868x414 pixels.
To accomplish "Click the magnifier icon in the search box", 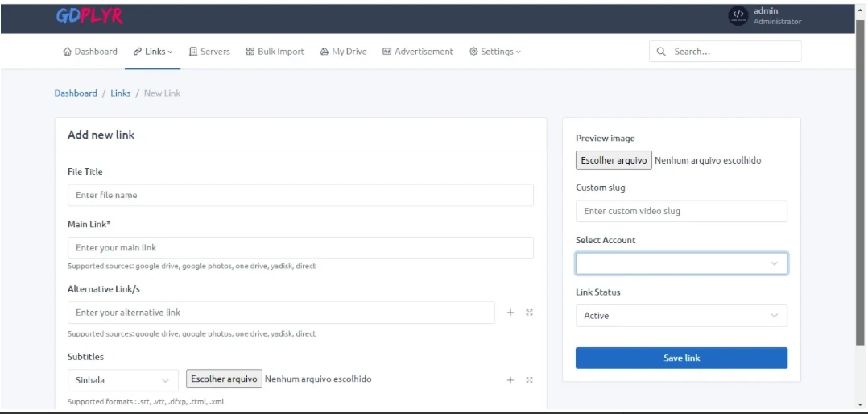I will coord(662,52).
